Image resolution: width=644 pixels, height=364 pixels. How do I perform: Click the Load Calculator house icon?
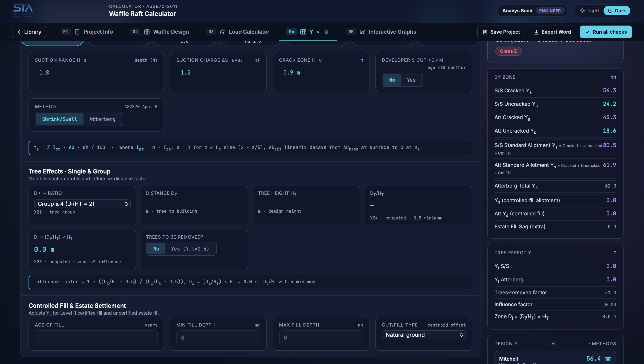(x=223, y=32)
